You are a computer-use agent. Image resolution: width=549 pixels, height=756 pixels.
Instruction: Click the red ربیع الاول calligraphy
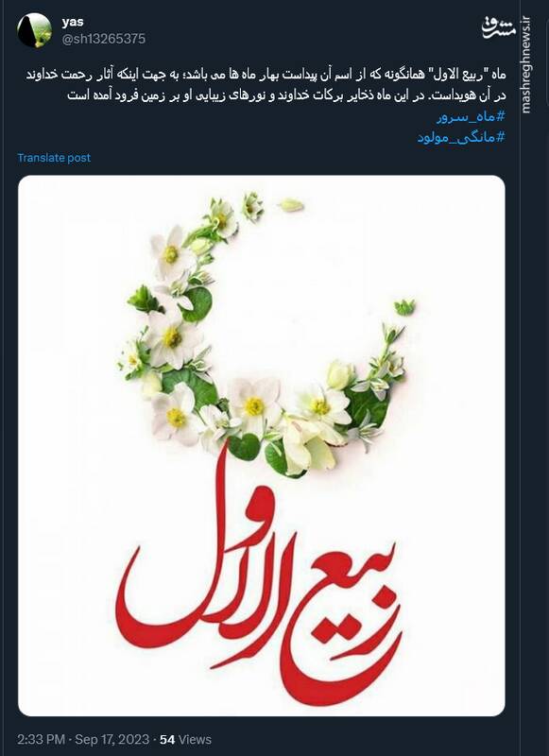pyautogui.click(x=258, y=578)
